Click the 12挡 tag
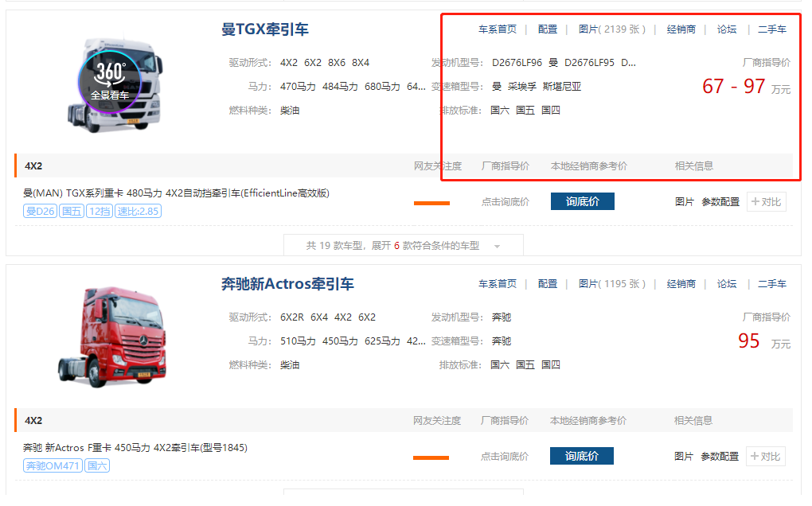The image size is (812, 506). (99, 211)
